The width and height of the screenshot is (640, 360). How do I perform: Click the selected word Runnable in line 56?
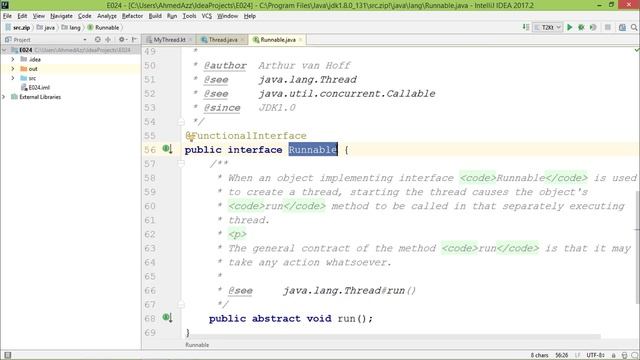click(x=313, y=149)
